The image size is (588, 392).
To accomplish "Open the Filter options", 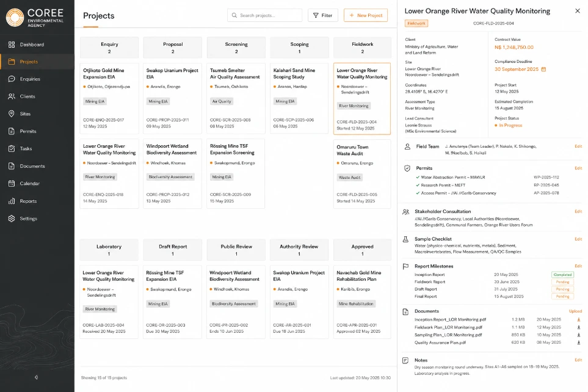I will pyautogui.click(x=323, y=15).
